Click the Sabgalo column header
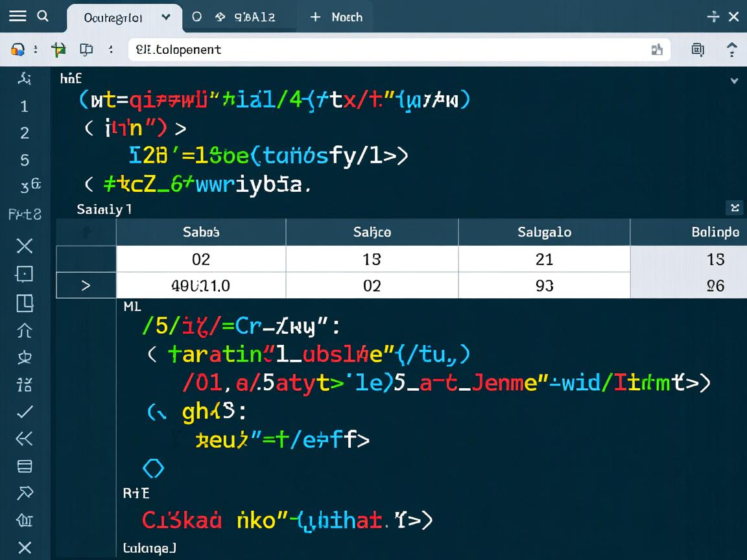The height and width of the screenshot is (560, 747). pyautogui.click(x=543, y=232)
